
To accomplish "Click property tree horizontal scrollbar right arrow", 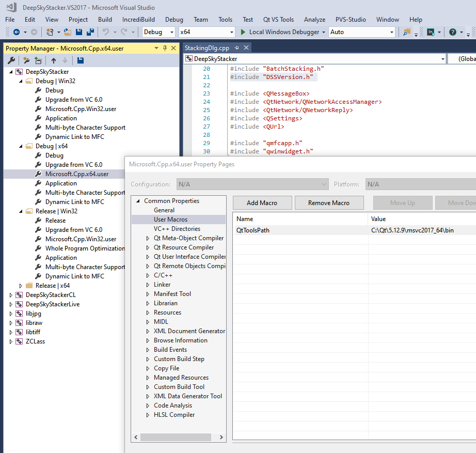I will (221, 437).
